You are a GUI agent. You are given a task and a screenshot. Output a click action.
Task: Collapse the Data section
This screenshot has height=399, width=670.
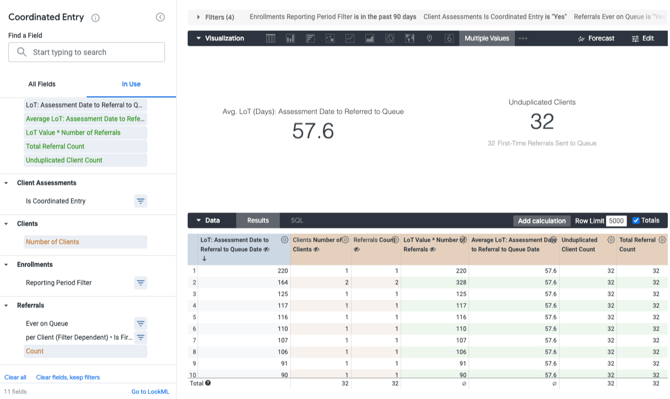click(198, 220)
